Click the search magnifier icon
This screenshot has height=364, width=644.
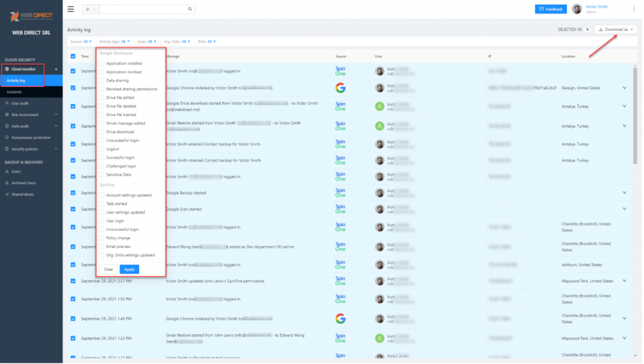tap(189, 10)
